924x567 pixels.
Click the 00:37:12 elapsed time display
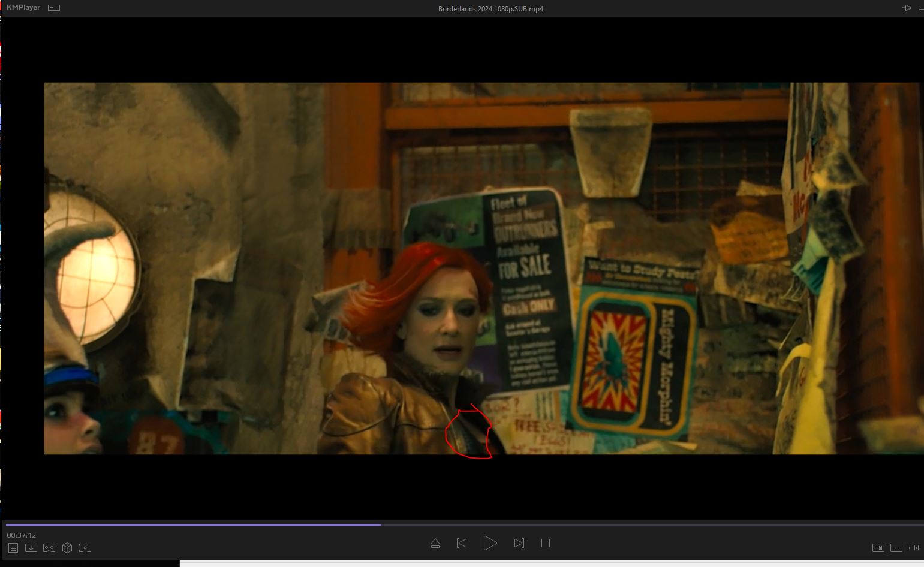[x=22, y=535]
